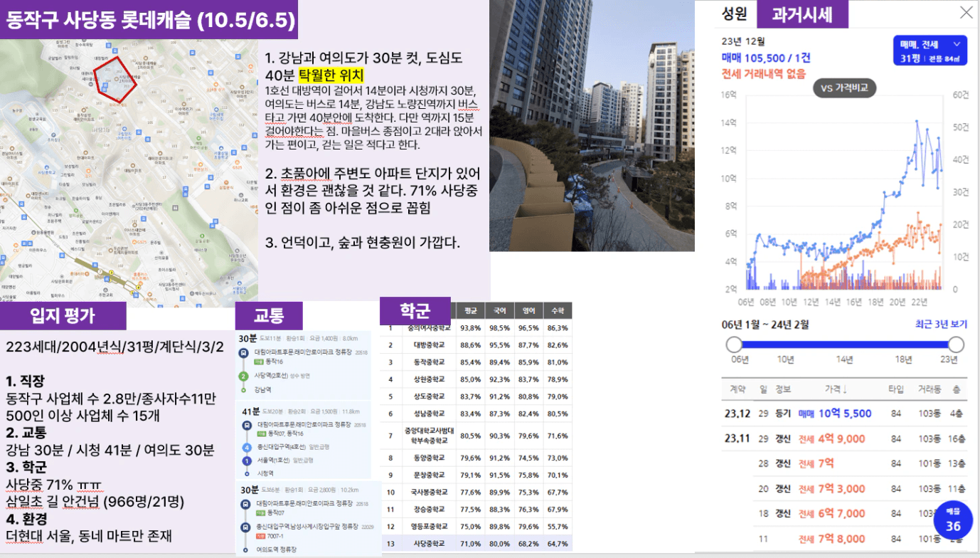Viewport: 980px width, 558px height.
Task: Select the 성남중학교 row
Action: click(x=476, y=414)
